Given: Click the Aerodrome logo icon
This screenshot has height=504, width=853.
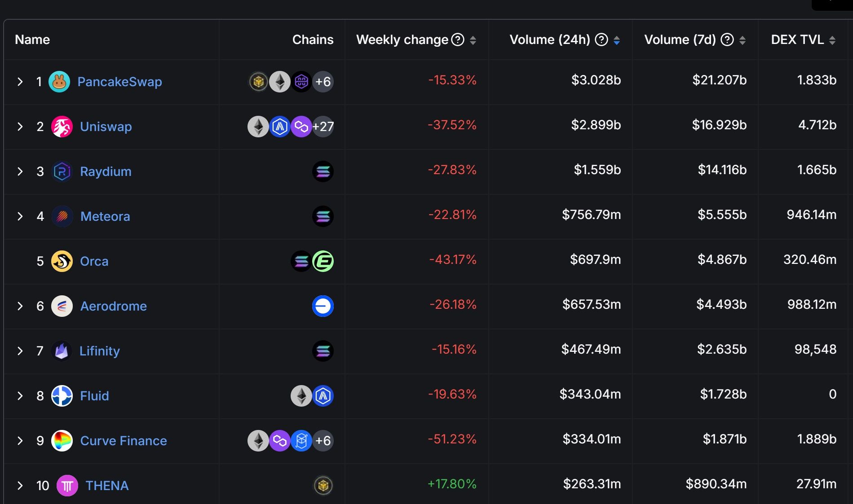Looking at the screenshot, I should tap(62, 306).
